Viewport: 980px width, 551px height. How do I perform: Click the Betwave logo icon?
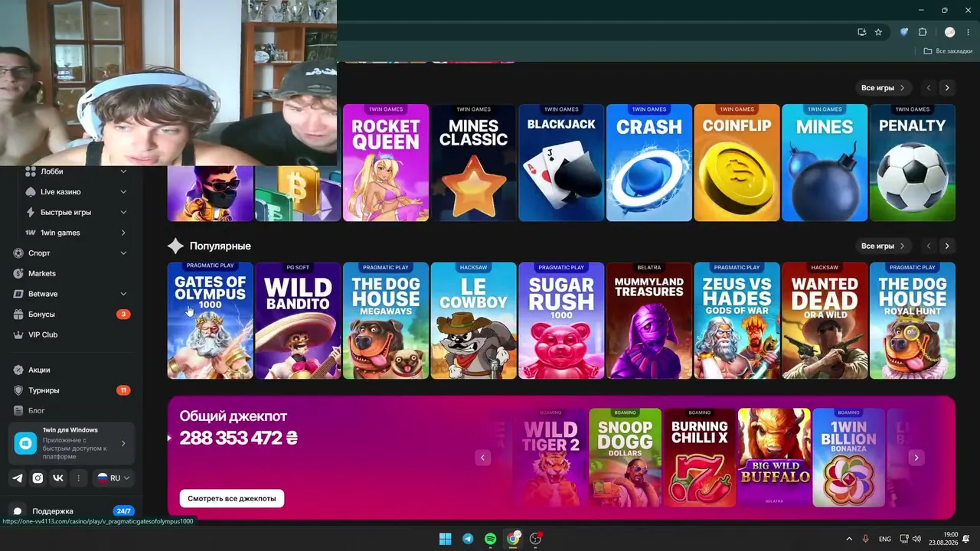[x=19, y=294]
